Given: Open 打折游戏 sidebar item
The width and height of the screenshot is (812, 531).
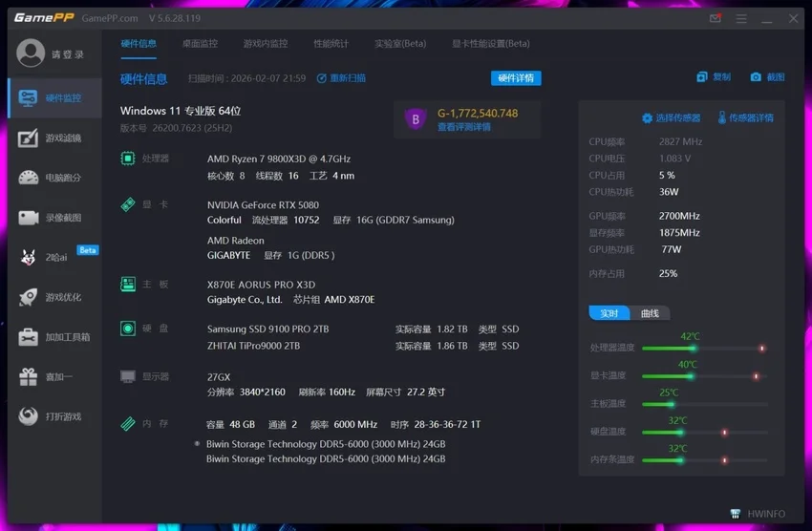Looking at the screenshot, I should click(x=54, y=416).
